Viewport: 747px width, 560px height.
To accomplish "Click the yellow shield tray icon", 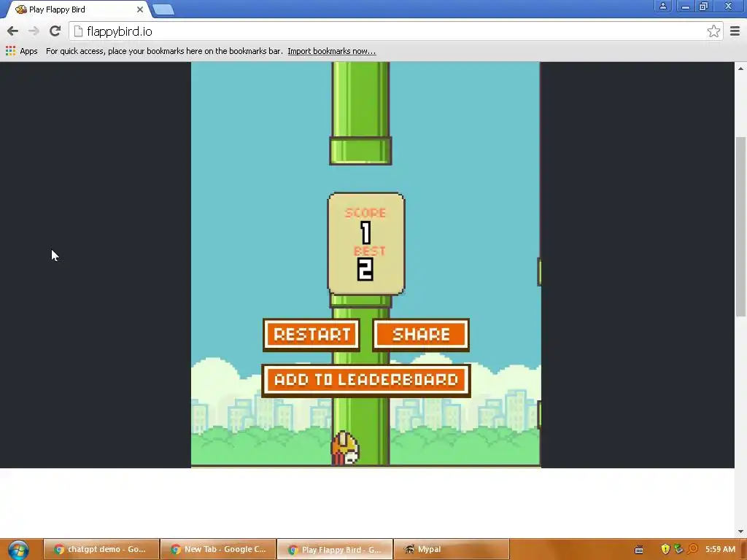I will (665, 549).
